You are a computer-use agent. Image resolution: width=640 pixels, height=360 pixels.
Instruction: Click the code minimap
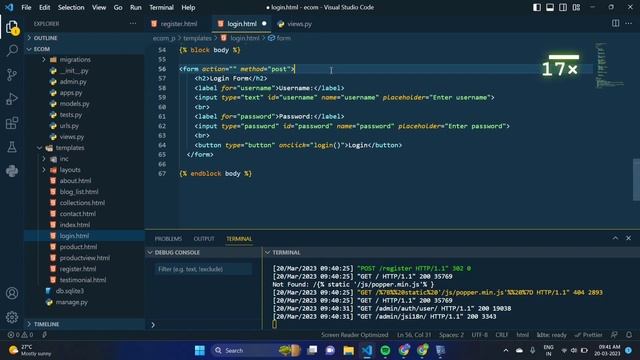pos(610,65)
